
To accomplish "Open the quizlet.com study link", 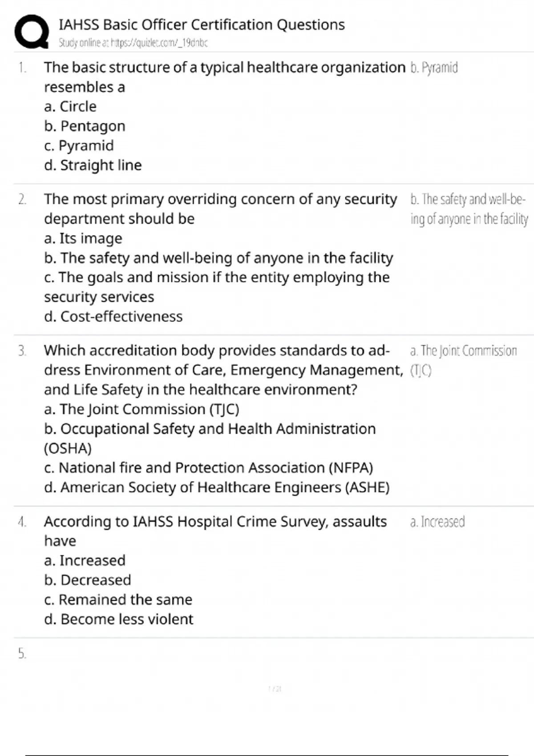I will click(159, 43).
